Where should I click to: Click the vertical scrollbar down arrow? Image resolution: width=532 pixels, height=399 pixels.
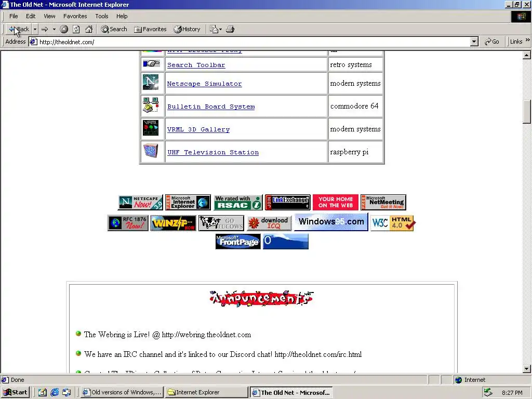(527, 369)
